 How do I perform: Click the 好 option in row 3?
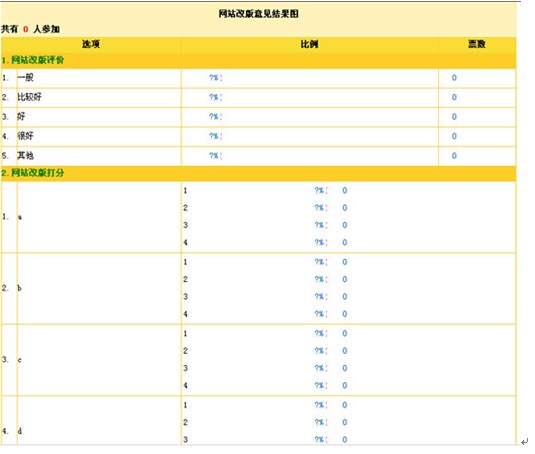click(21, 117)
